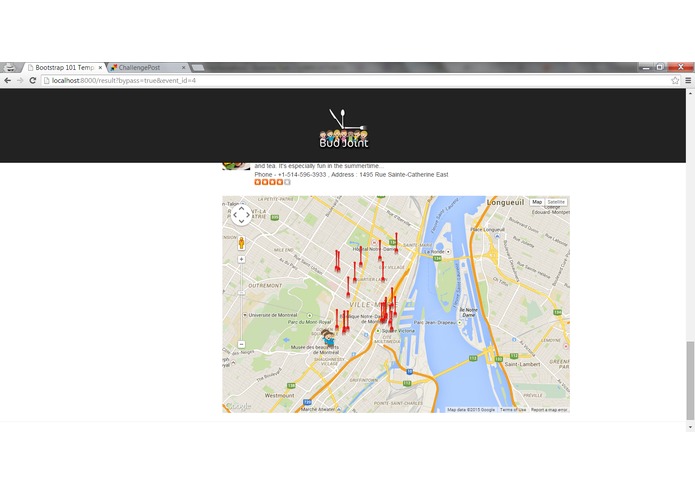Click the OUTREMONT label on map
This screenshot has height=494, width=695.
265,286
